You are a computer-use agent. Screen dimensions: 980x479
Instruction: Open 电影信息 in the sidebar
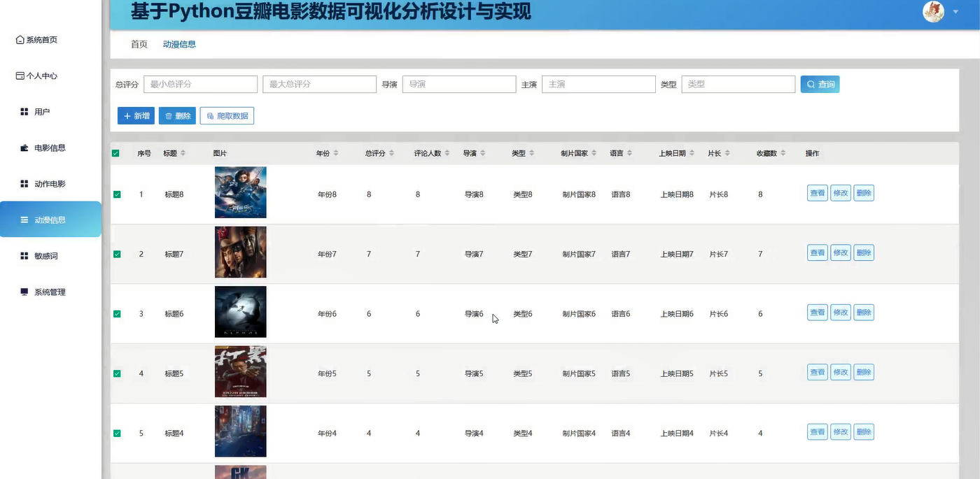point(50,148)
